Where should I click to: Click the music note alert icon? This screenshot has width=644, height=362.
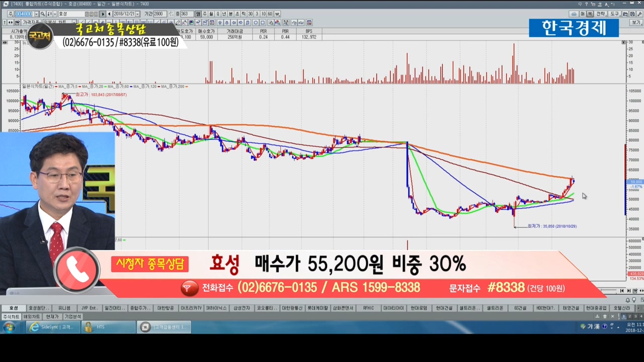(x=248, y=23)
